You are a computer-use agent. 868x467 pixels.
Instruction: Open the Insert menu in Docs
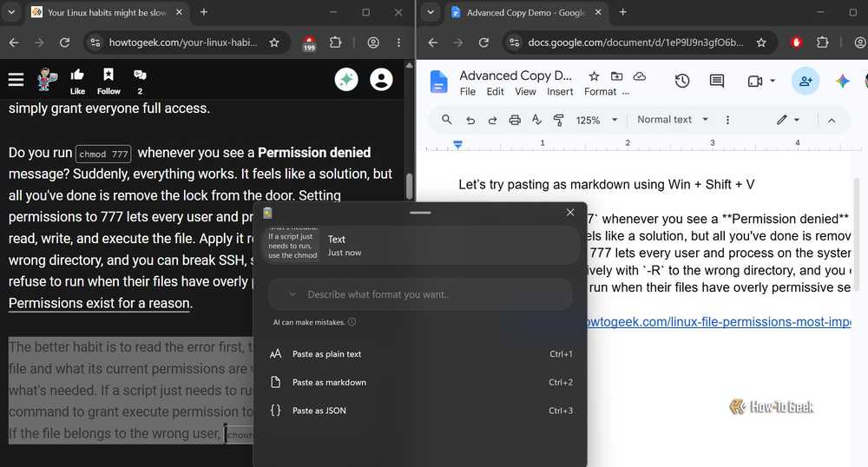[x=560, y=92]
